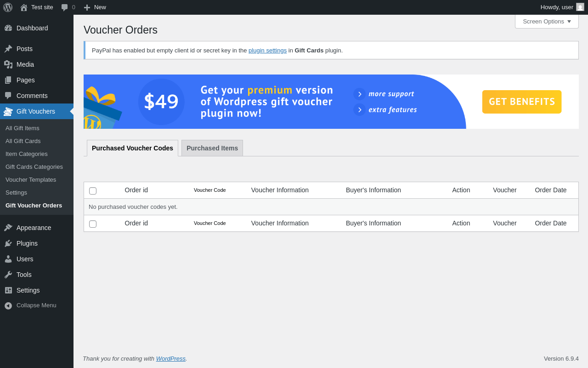This screenshot has width=588, height=368.
Task: Click the Appearance paintbrush icon
Action: pos(8,228)
